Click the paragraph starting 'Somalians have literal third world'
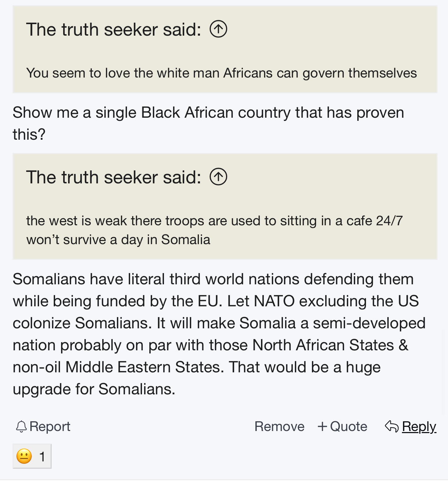The width and height of the screenshot is (448, 482). (x=219, y=334)
